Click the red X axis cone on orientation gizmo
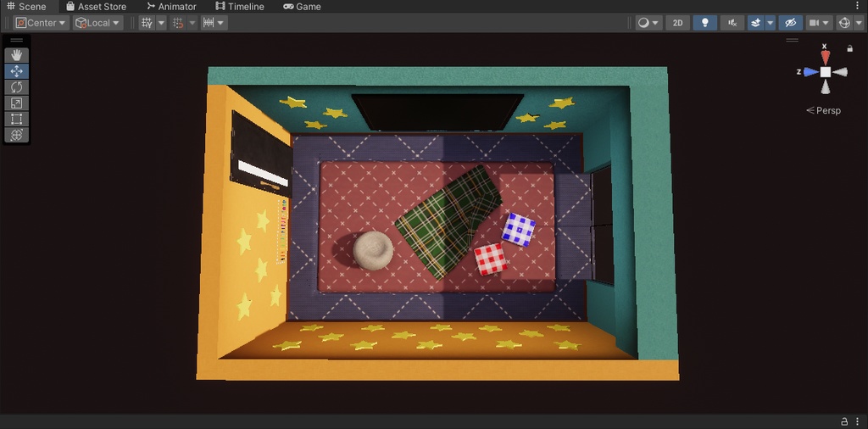This screenshot has width=868, height=429. 826,58
